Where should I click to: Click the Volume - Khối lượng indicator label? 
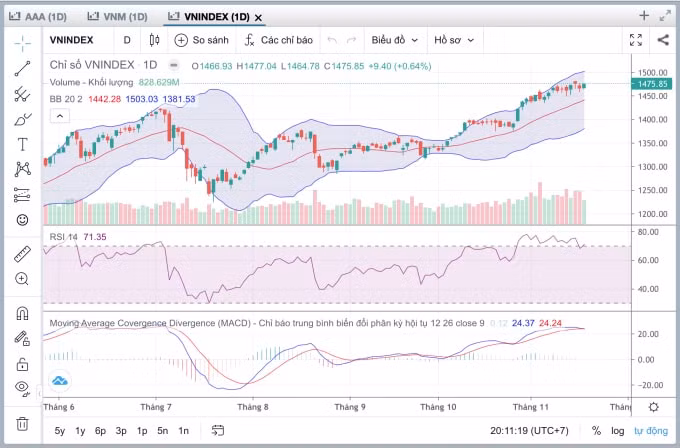coord(91,82)
